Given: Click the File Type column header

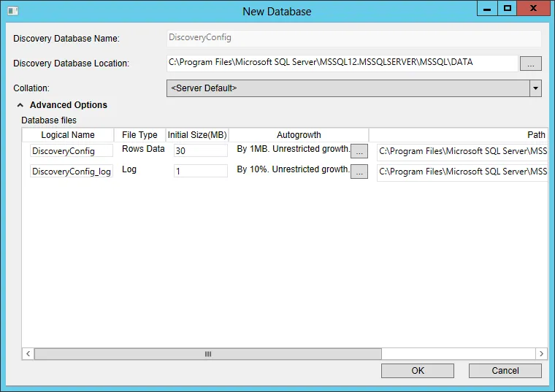Looking at the screenshot, I should 139,135.
